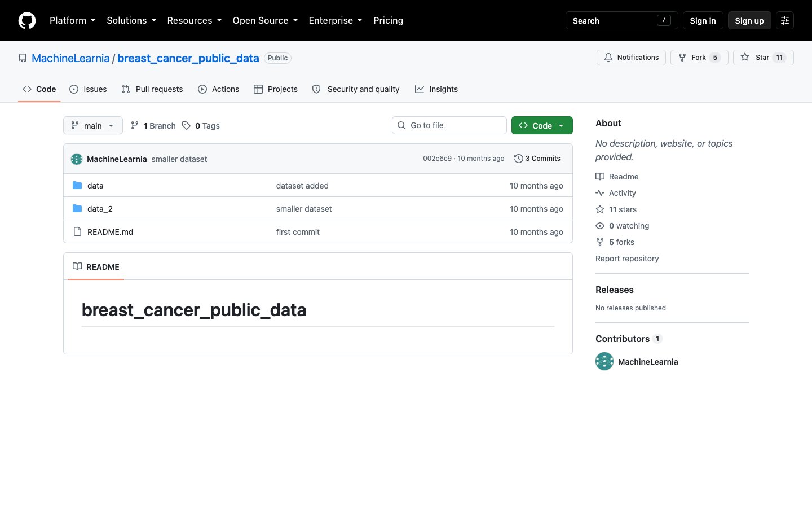812x508 pixels.
Task: Open the Contributors heading link
Action: tap(629, 339)
